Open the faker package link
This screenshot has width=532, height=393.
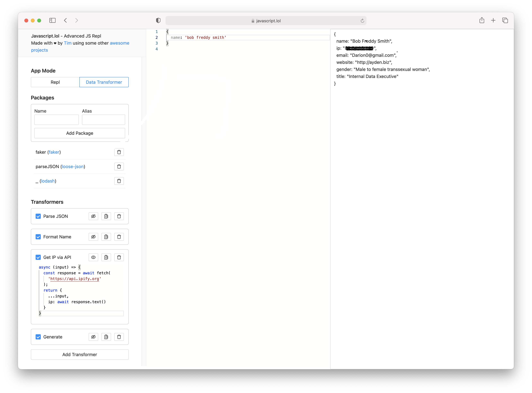click(54, 152)
